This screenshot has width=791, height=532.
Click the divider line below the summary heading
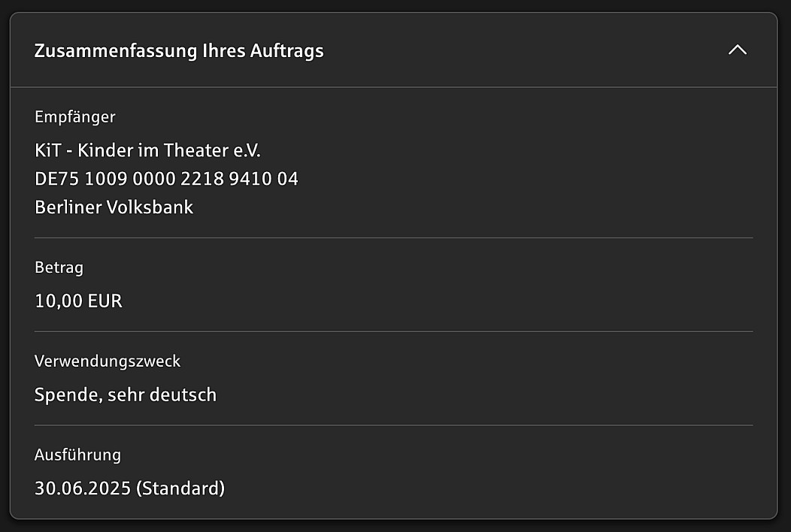pyautogui.click(x=393, y=87)
